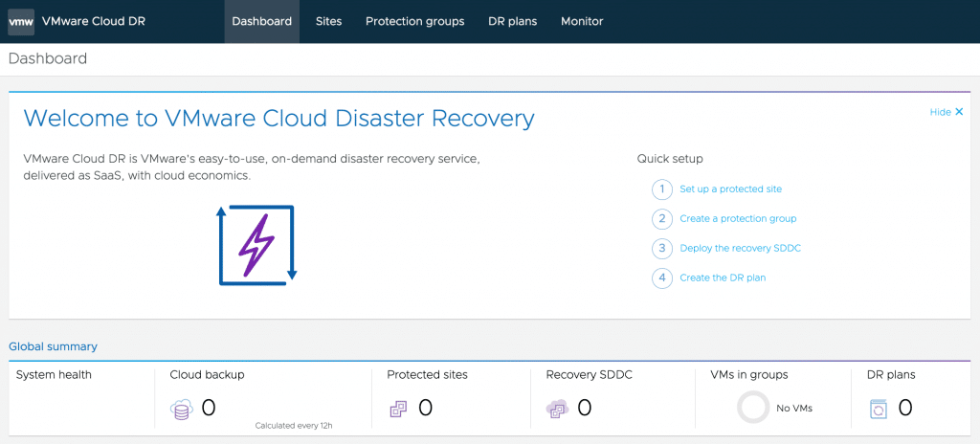Click Set up a protected site link
This screenshot has height=444, width=980.
click(x=730, y=189)
